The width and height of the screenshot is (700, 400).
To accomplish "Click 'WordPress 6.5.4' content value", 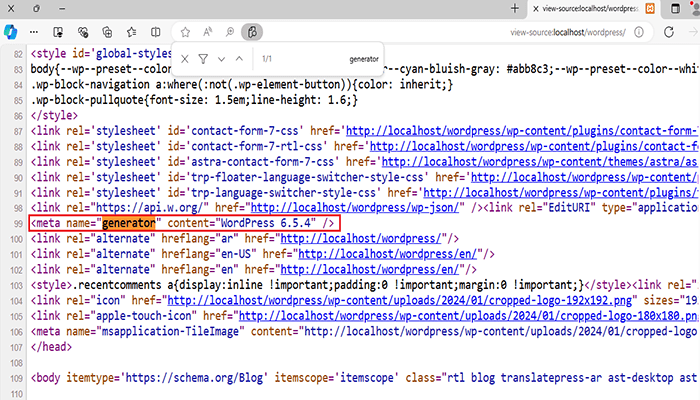I will pos(268,223).
